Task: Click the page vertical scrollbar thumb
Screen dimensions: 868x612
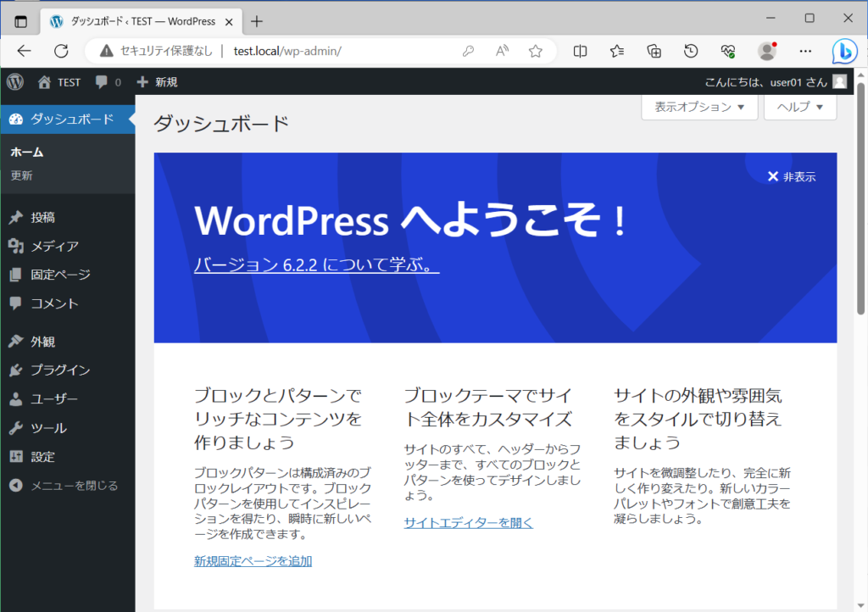Action: pyautogui.click(x=861, y=198)
